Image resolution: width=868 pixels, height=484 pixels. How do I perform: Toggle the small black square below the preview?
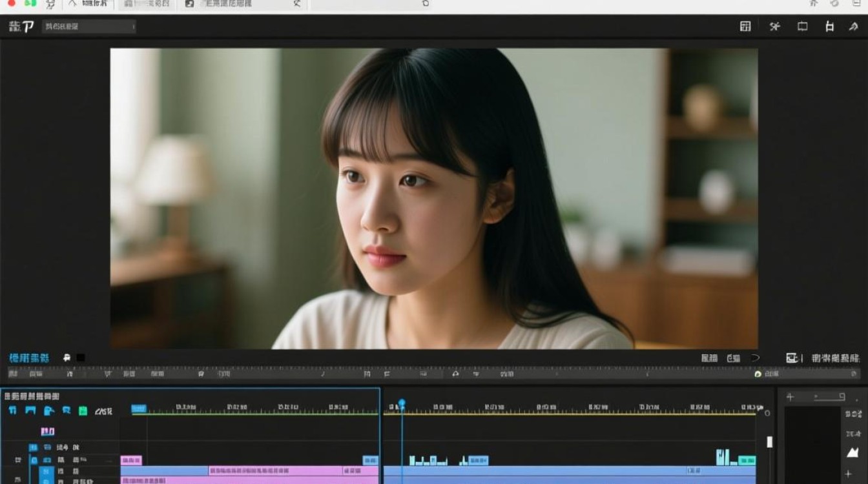pos(81,358)
